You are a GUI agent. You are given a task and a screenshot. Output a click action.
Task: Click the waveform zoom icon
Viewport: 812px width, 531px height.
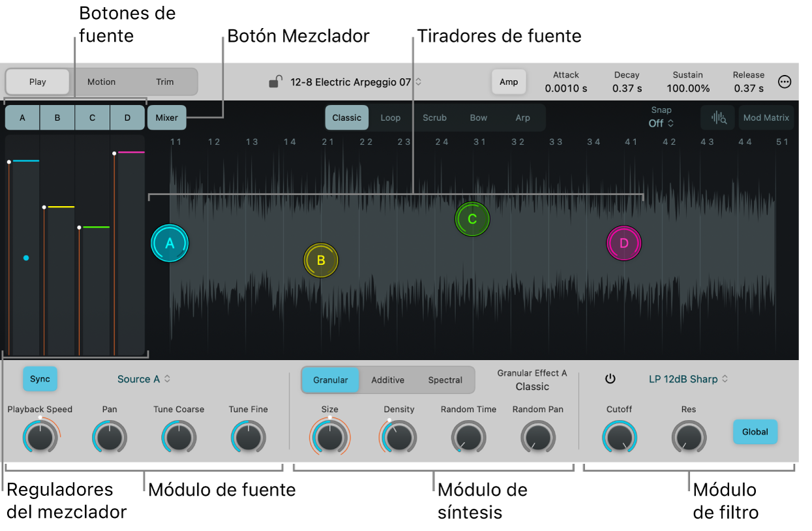[718, 118]
